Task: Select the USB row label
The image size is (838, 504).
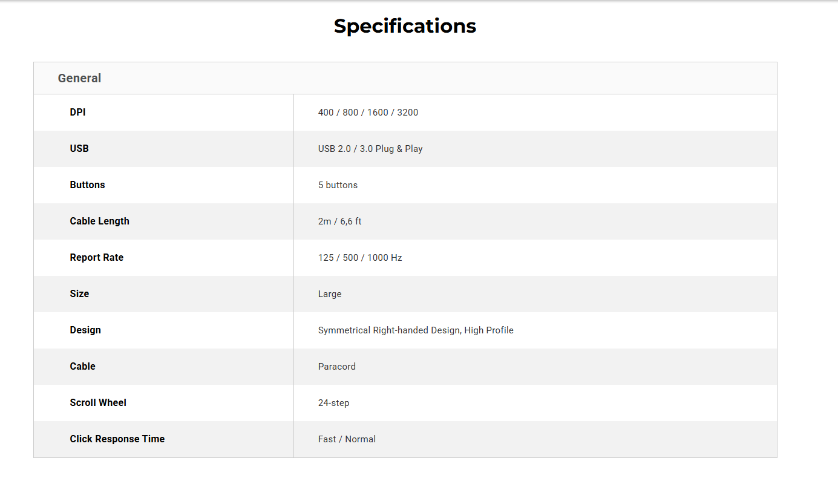Action: tap(79, 148)
